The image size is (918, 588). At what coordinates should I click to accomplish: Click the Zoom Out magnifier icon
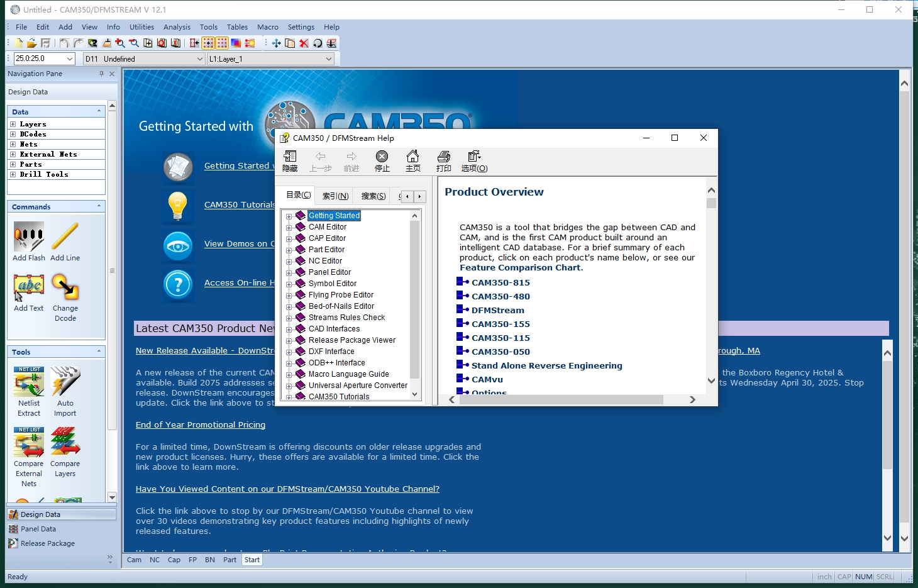pyautogui.click(x=134, y=43)
